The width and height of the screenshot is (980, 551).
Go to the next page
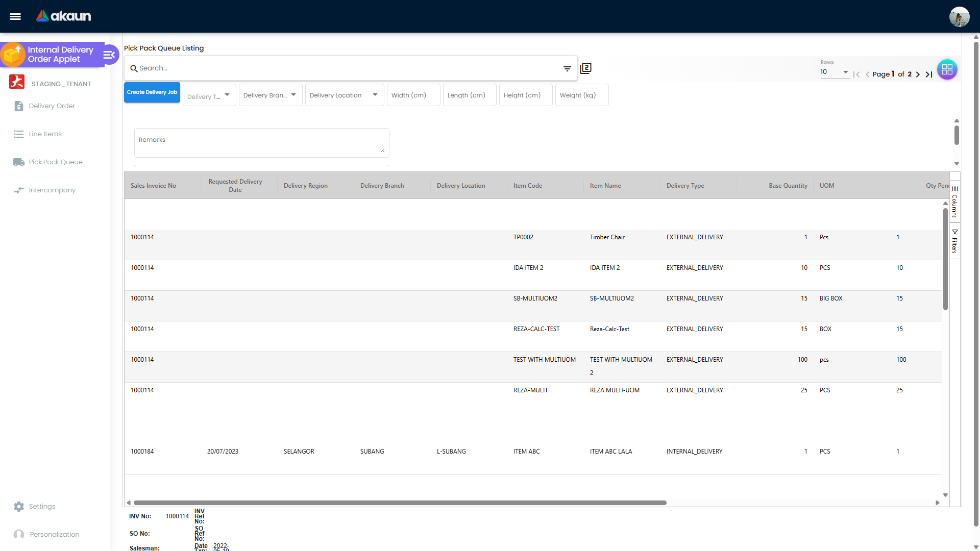pyautogui.click(x=918, y=74)
